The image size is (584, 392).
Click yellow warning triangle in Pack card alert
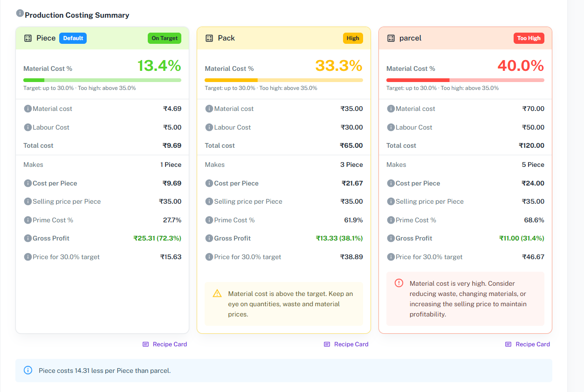pyautogui.click(x=217, y=294)
